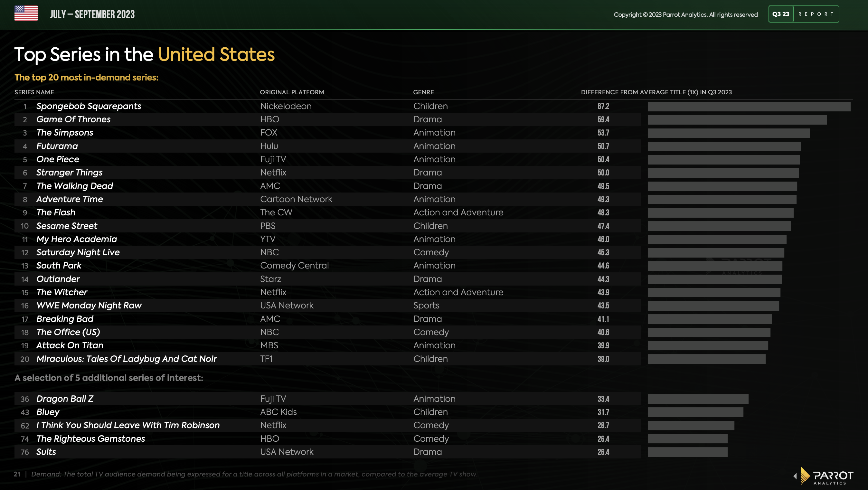868x490 pixels.
Task: Select the Game Of Thrones title
Action: 73,119
